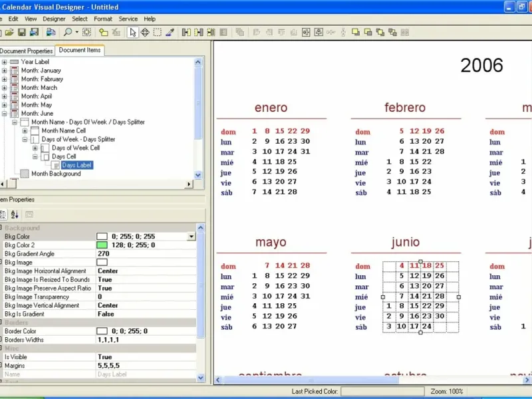Image resolution: width=532 pixels, height=399 pixels.
Task: Expand the Month: February node
Action: coord(4,79)
